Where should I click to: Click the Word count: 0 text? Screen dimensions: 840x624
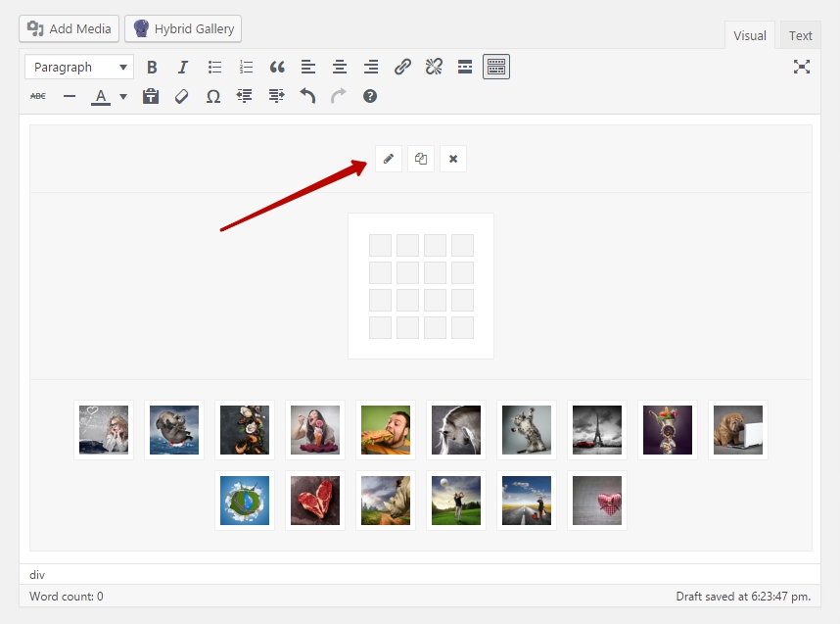tap(67, 597)
